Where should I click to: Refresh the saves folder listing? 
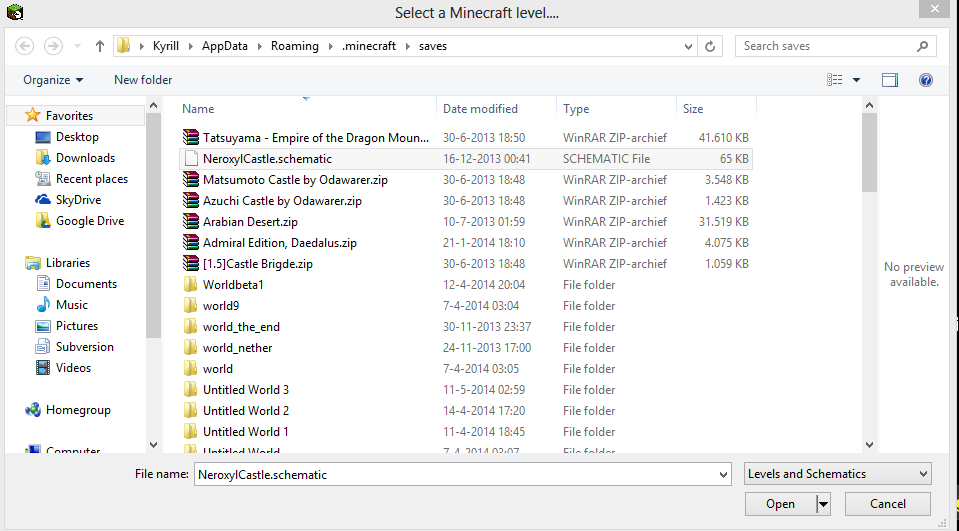pos(710,46)
